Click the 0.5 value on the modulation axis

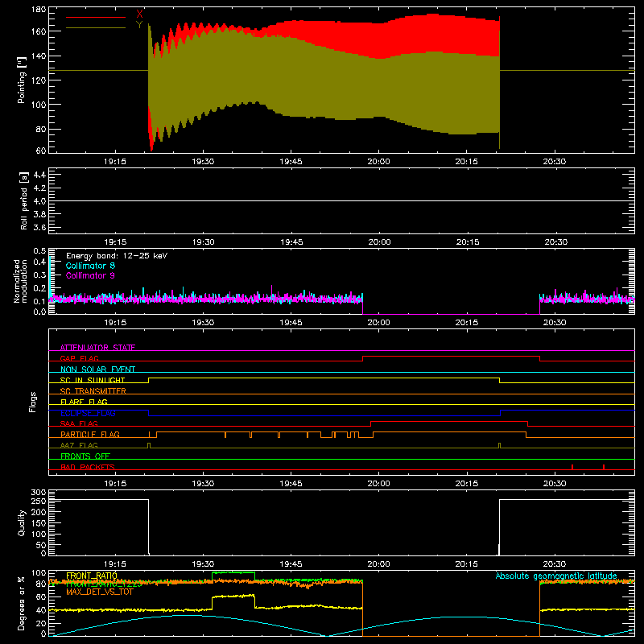tap(39, 251)
